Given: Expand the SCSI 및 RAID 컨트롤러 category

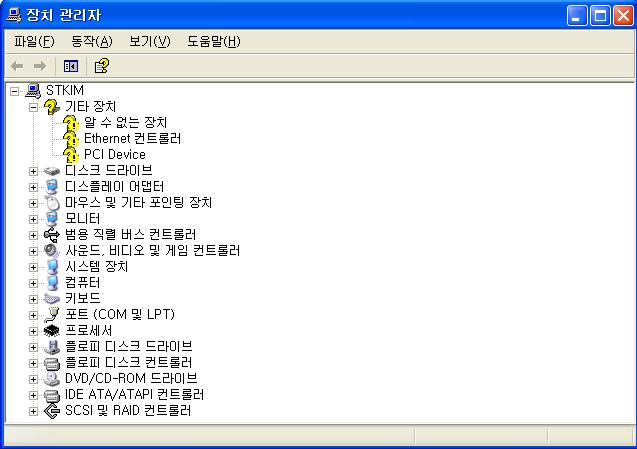Looking at the screenshot, I should [33, 412].
